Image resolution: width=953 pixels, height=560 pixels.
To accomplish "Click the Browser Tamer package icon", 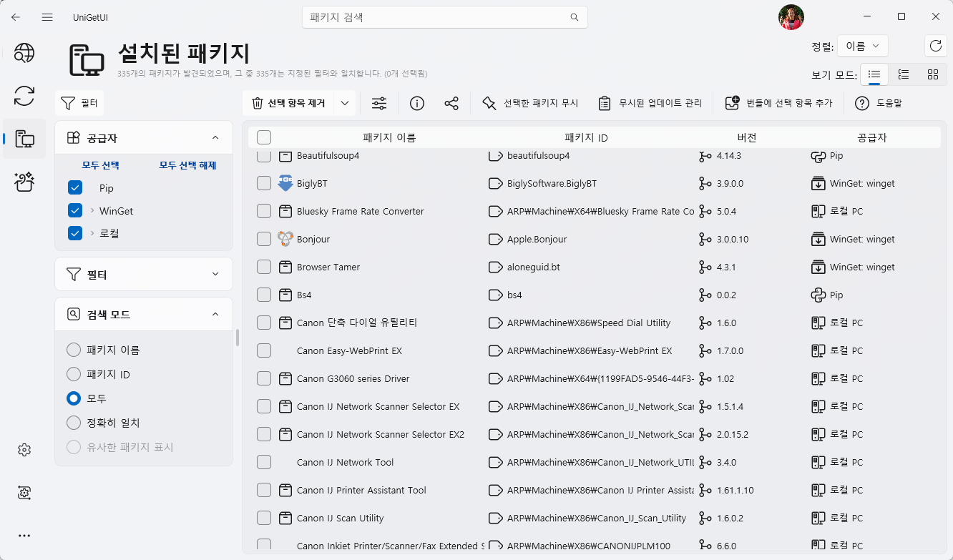I will coord(285,267).
